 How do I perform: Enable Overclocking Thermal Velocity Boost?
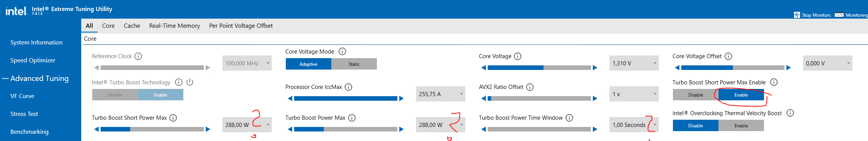pos(741,125)
